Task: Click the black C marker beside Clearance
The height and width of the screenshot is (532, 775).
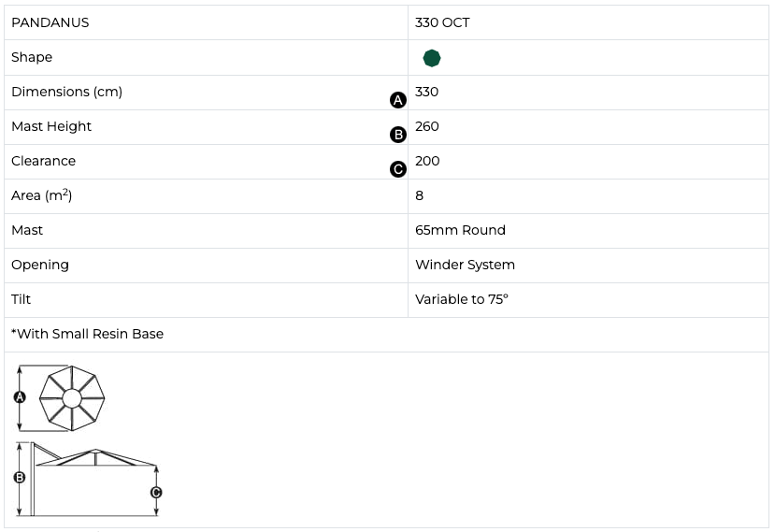Action: (x=397, y=169)
